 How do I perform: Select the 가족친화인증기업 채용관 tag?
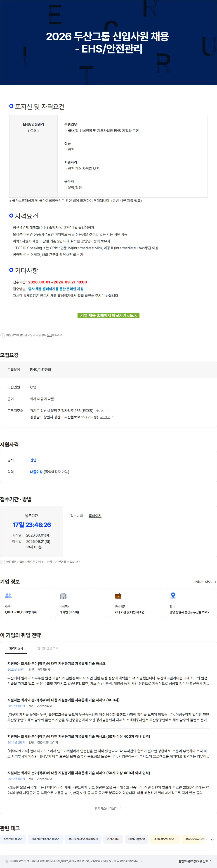tap(45, 839)
